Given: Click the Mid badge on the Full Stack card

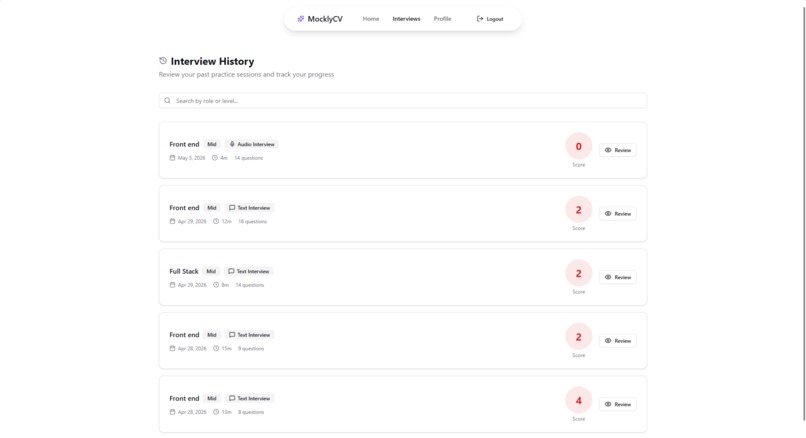Looking at the screenshot, I should coord(211,271).
